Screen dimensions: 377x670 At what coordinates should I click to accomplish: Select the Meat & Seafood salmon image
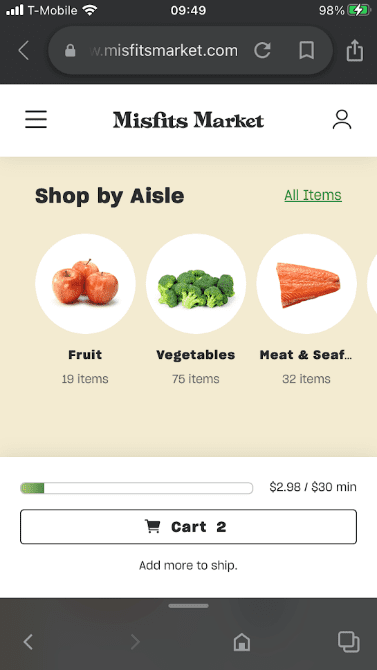[306, 284]
